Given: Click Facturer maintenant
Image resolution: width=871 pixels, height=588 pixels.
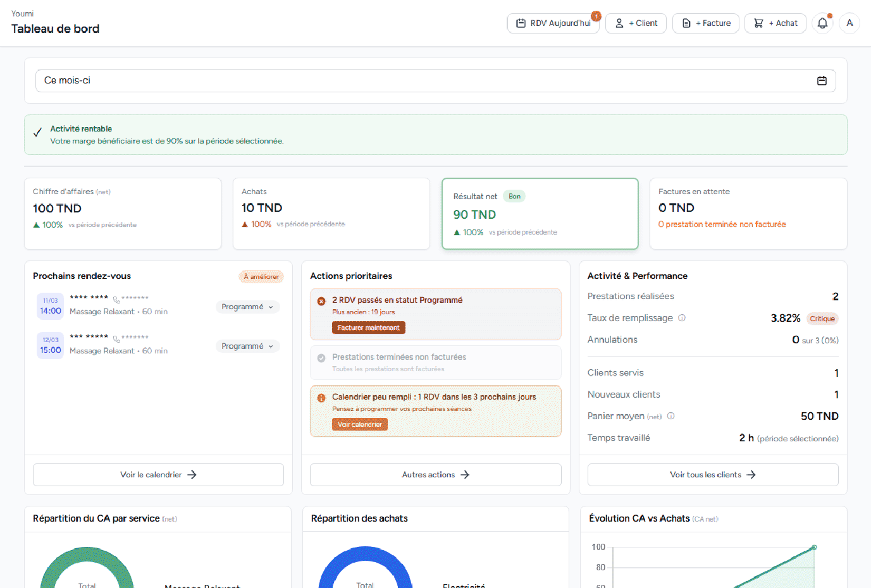Looking at the screenshot, I should tap(368, 328).
